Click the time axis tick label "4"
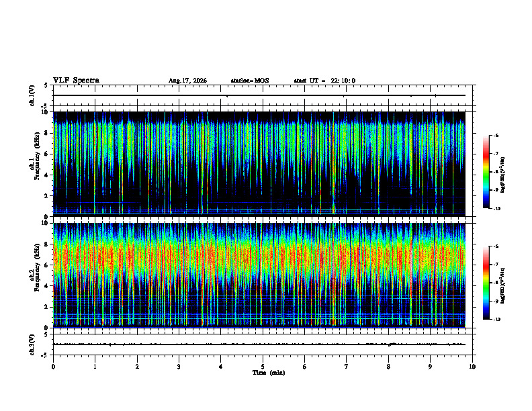This screenshot has width=532, height=411. click(220, 367)
